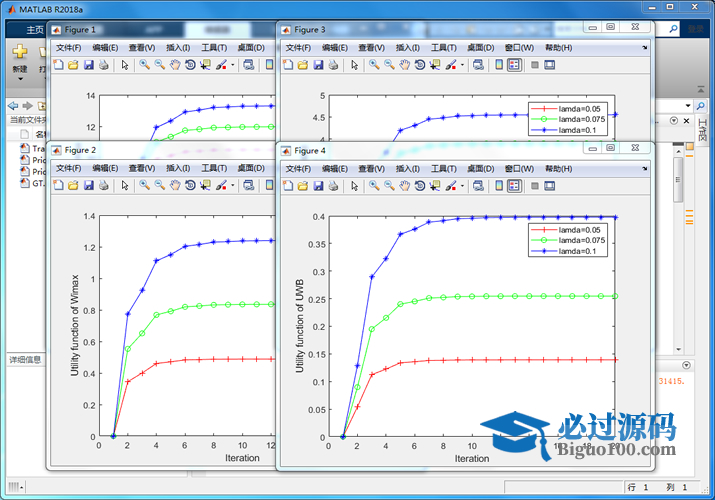The image size is (715, 500).
Task: Open 工具(T) menu in Figure 3
Action: click(x=444, y=48)
